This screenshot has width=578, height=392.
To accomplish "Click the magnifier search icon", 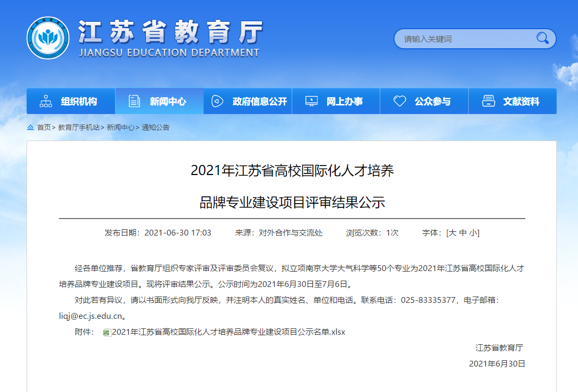I will tap(542, 38).
